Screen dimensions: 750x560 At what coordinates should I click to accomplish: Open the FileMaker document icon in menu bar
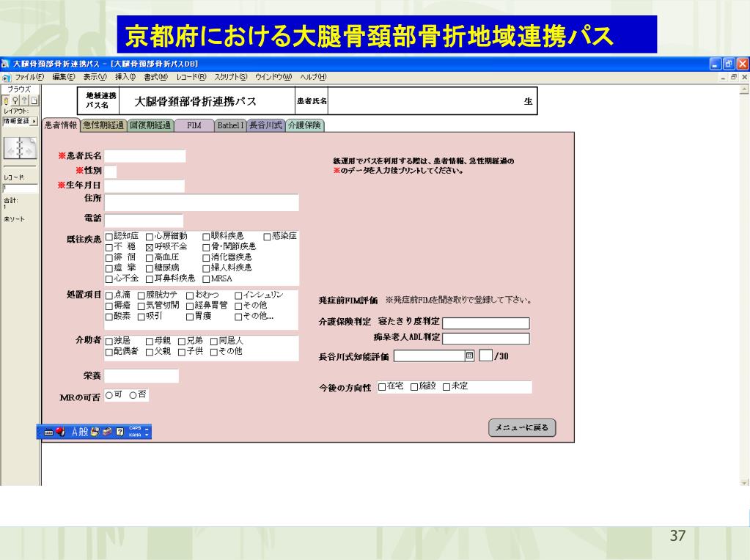(x=6, y=77)
